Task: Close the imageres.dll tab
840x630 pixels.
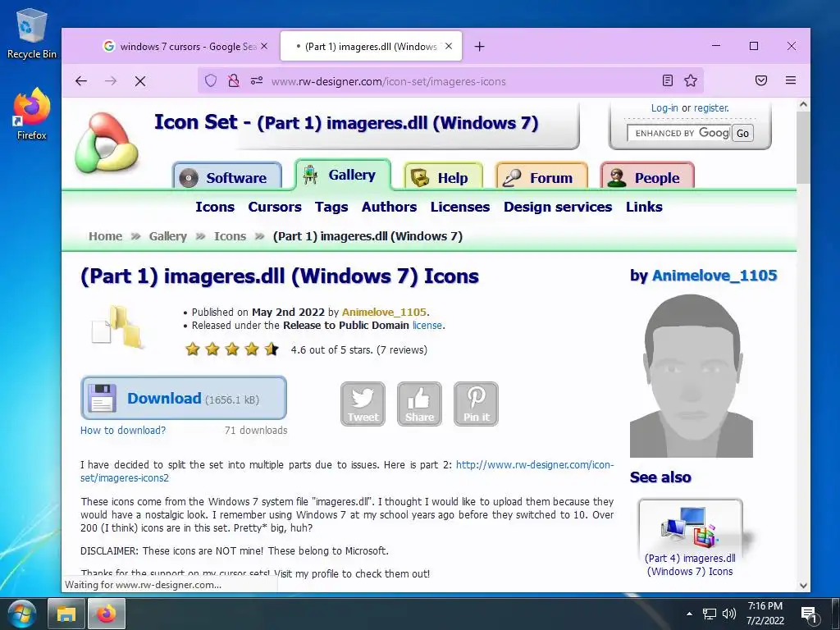Action: pos(449,47)
